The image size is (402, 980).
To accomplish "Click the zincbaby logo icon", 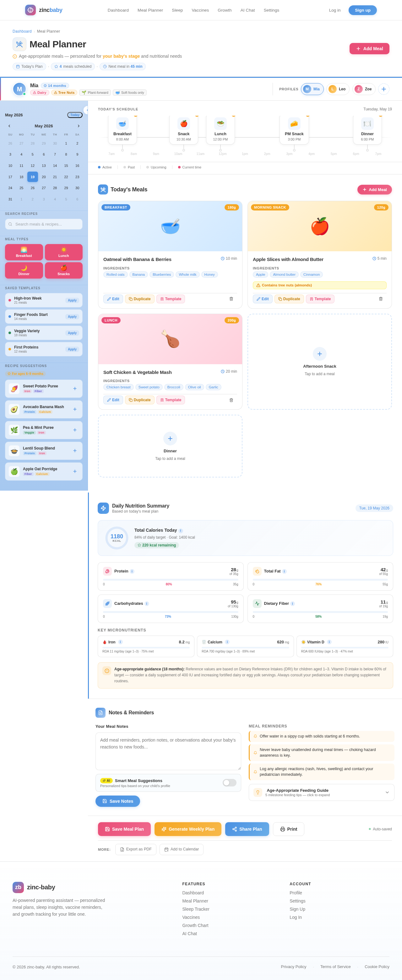I will pos(30,10).
